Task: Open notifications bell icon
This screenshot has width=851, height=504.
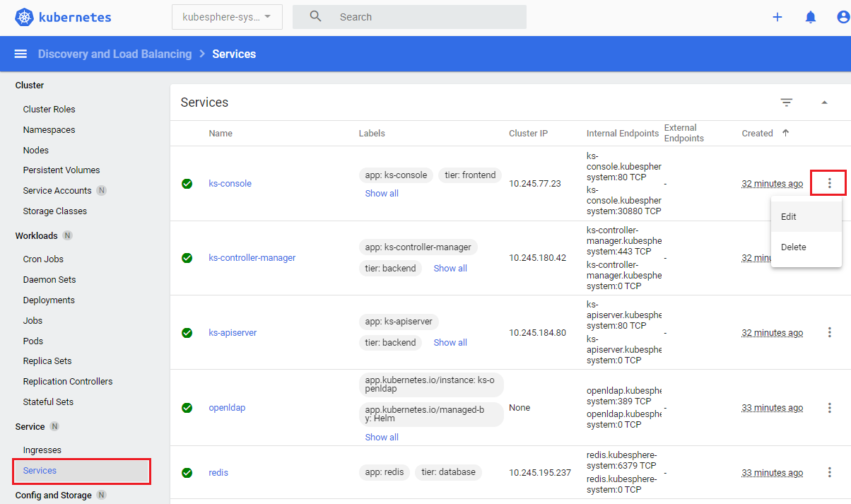Action: click(x=811, y=17)
